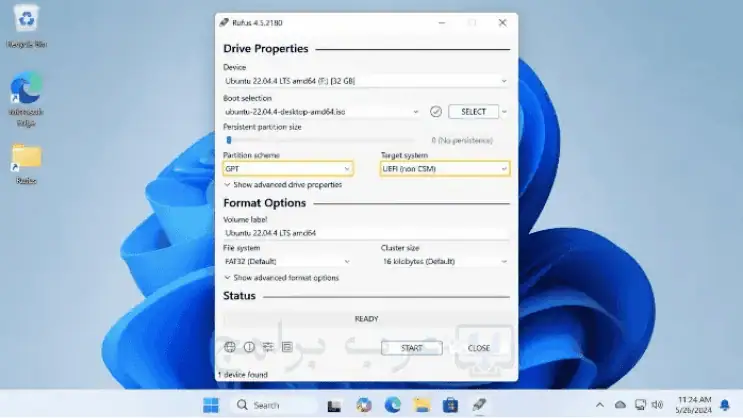
Task: Open the Device dropdown list
Action: tap(366, 81)
